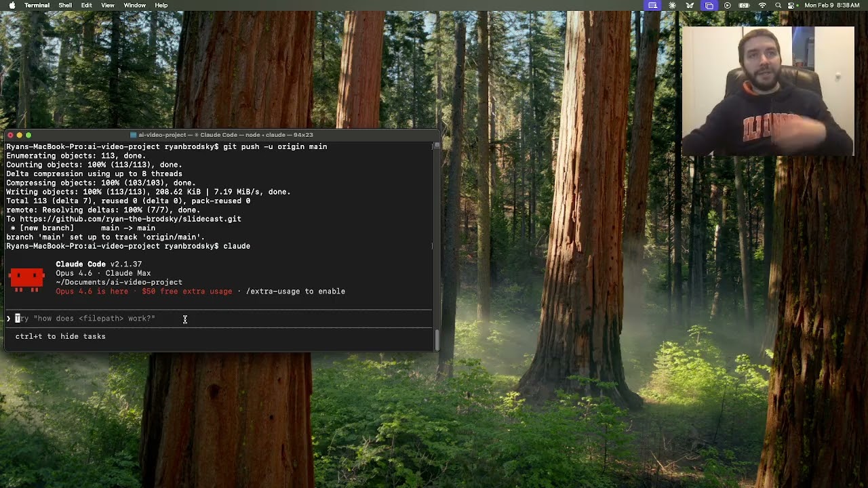
Task: Open Spotlight search magnifier
Action: (x=778, y=5)
